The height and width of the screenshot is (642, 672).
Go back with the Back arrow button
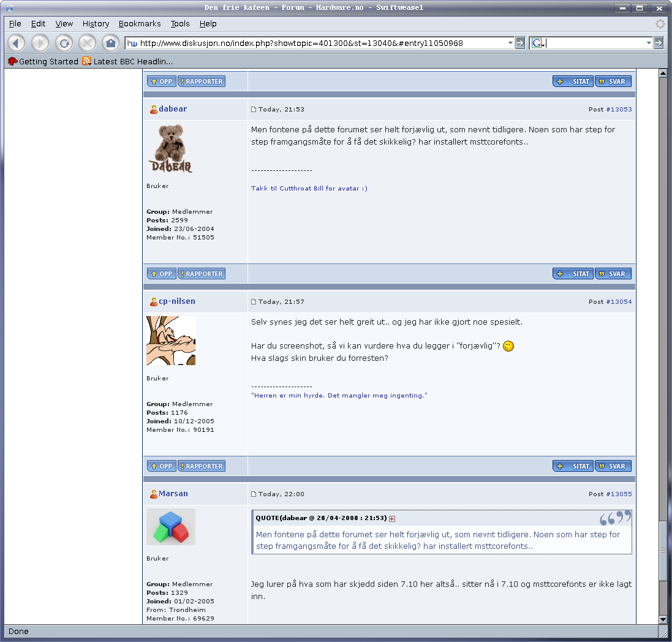coord(16,43)
